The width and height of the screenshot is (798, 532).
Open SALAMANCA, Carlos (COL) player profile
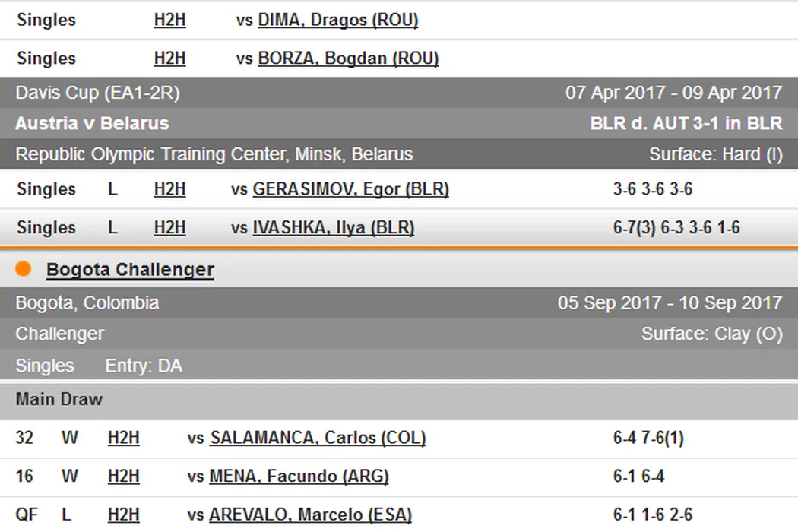[x=318, y=438]
